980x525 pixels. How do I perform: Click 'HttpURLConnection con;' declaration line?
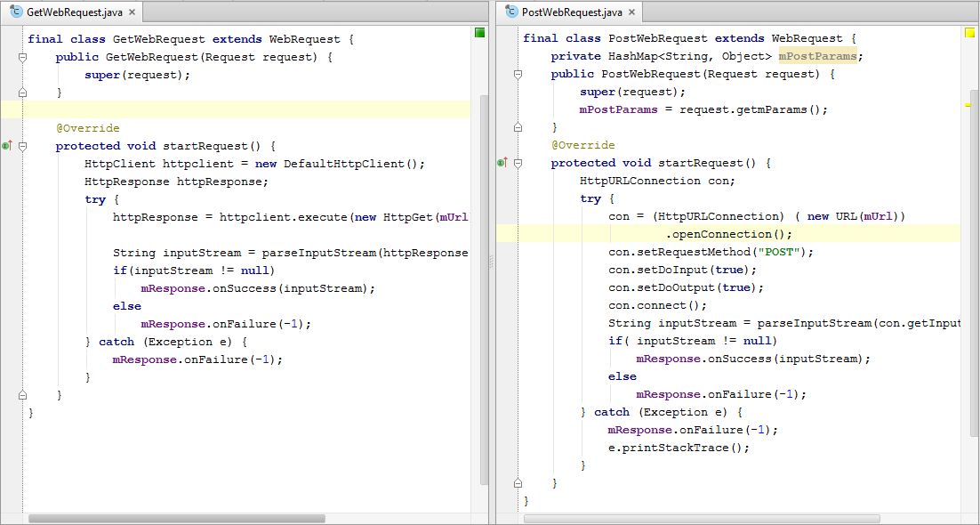pos(658,181)
